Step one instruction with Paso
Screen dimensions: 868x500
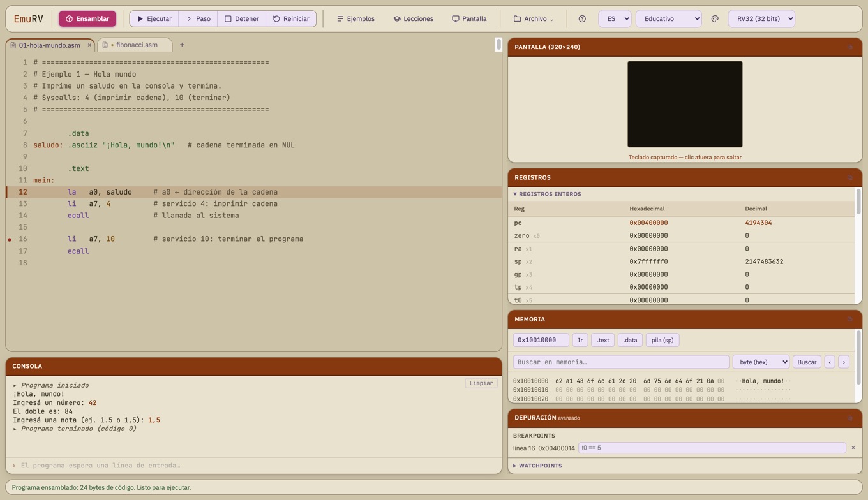(198, 19)
